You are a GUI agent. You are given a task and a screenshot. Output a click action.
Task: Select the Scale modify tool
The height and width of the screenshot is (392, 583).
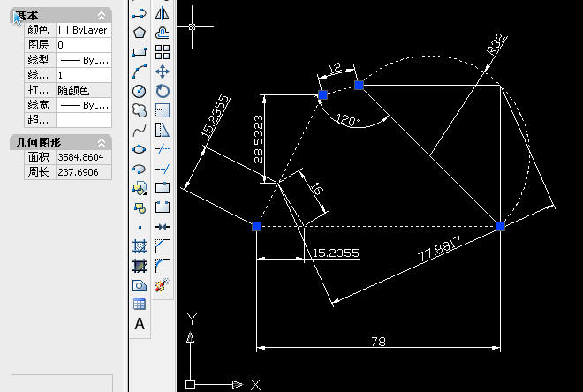(x=163, y=110)
